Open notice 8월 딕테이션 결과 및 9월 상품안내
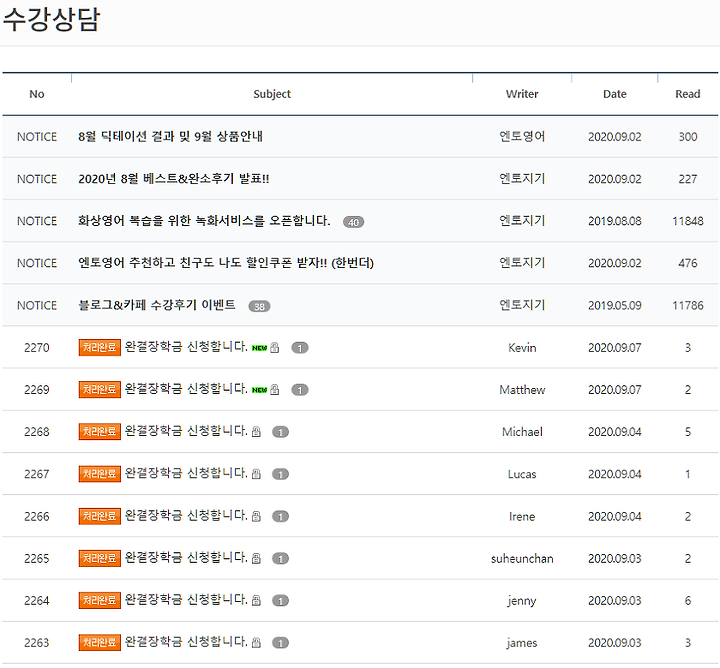Image resolution: width=720 pixels, height=668 pixels. click(170, 136)
